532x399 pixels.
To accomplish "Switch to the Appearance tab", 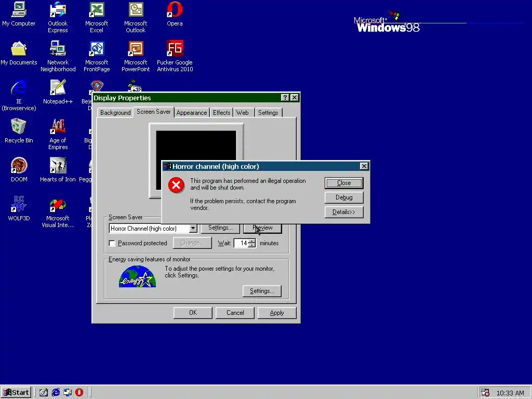I will pyautogui.click(x=192, y=113).
